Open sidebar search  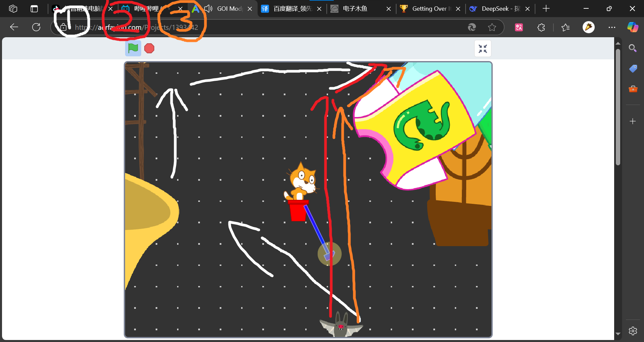coord(633,48)
